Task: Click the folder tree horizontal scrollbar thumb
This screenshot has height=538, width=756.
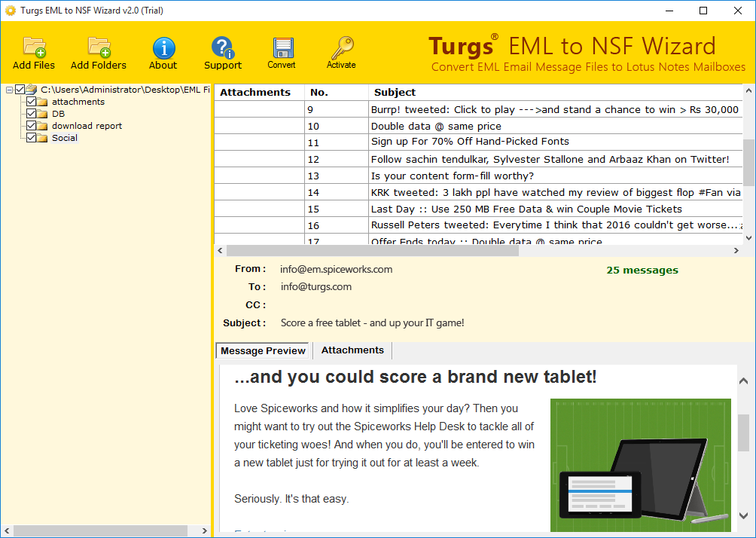Action: (100, 530)
